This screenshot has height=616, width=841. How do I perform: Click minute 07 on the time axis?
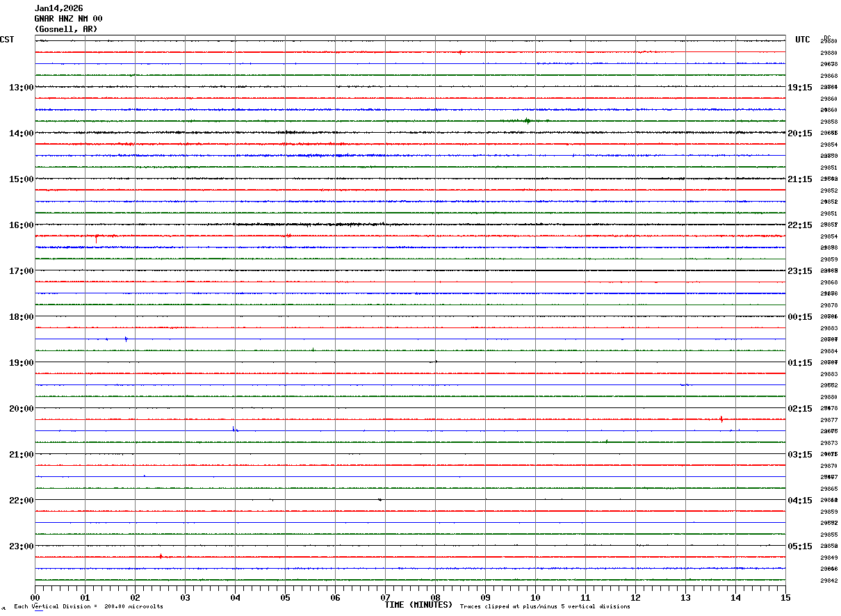pyautogui.click(x=385, y=597)
